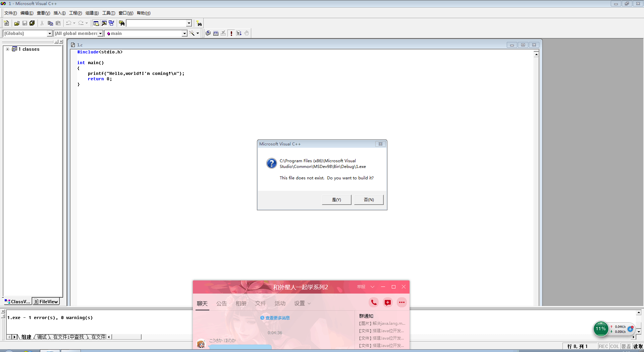Click the 举报 report link in chat
The image size is (644, 352).
[361, 287]
